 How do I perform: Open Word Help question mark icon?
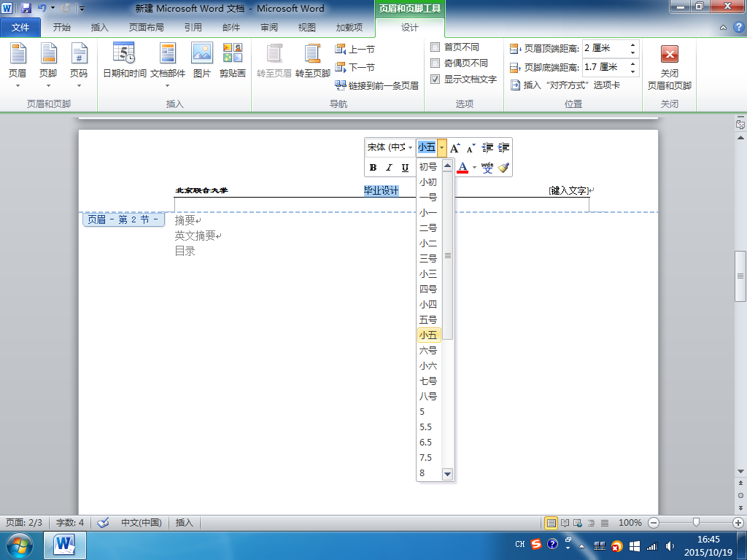point(738,27)
